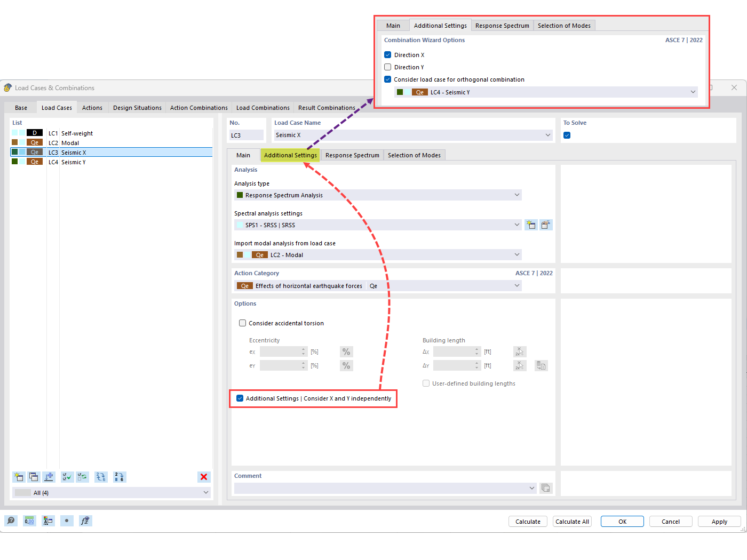The image size is (747, 560).
Task: Open the Response Spectrum tab in the main dialog
Action: click(352, 155)
